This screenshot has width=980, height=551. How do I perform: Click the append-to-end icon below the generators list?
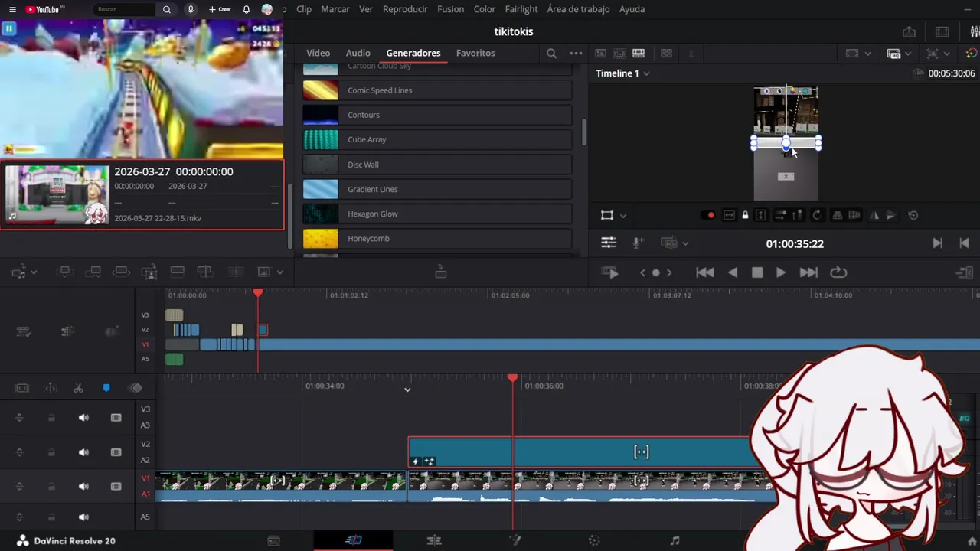[x=441, y=272]
